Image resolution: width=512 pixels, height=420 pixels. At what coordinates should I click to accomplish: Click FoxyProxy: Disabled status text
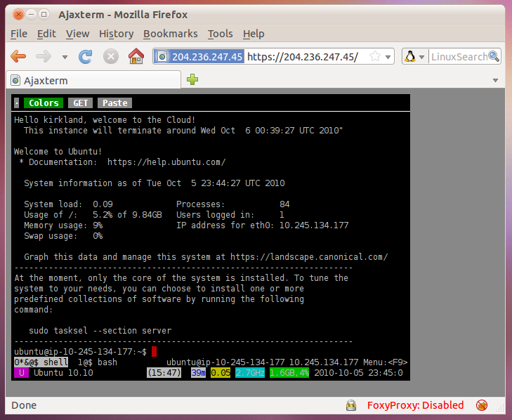tap(415, 405)
